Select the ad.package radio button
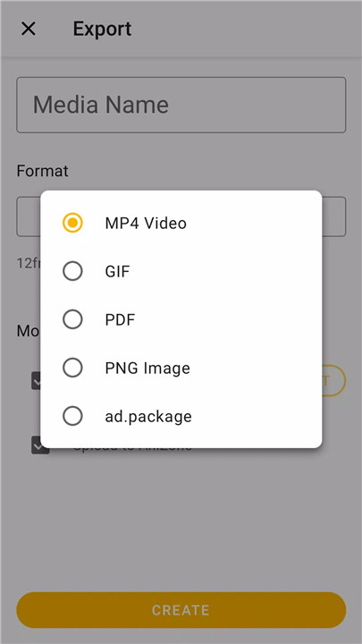The height and width of the screenshot is (644, 362). 72,416
